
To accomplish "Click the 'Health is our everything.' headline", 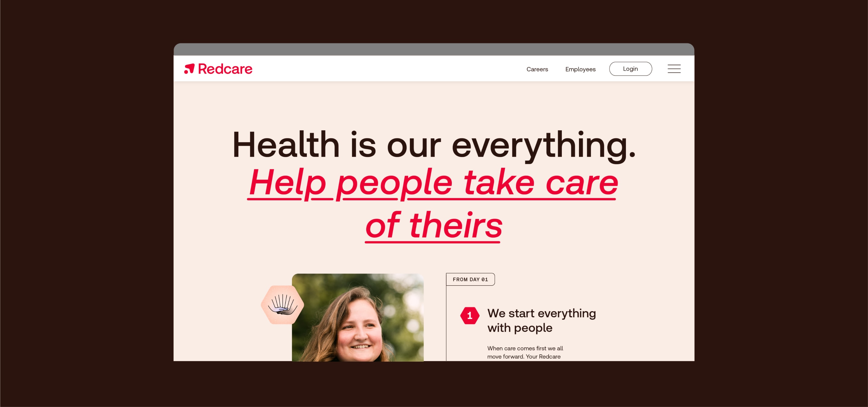I will point(434,145).
